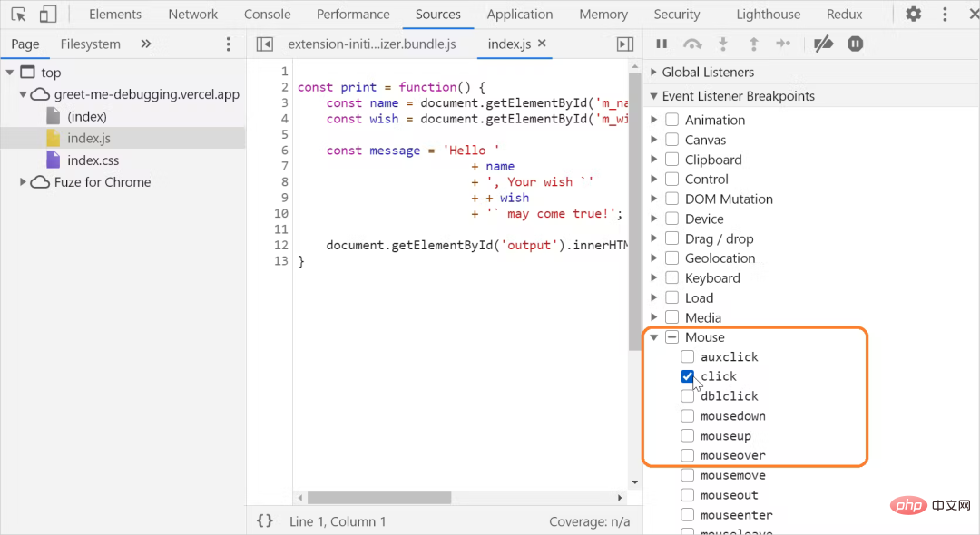Screen dimensions: 980x535
Task: Check the Canvas breakpoint checkbox
Action: pyautogui.click(x=671, y=140)
